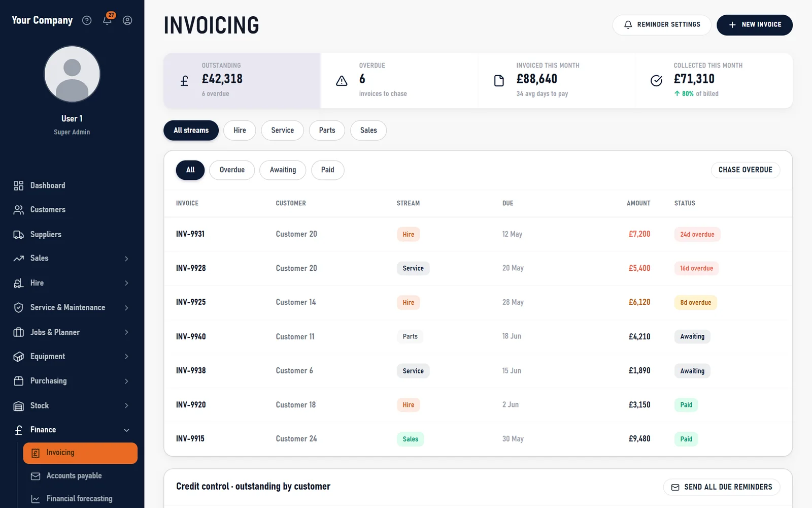Image resolution: width=812 pixels, height=508 pixels.
Task: Click the Finance pound icon
Action: point(19,430)
